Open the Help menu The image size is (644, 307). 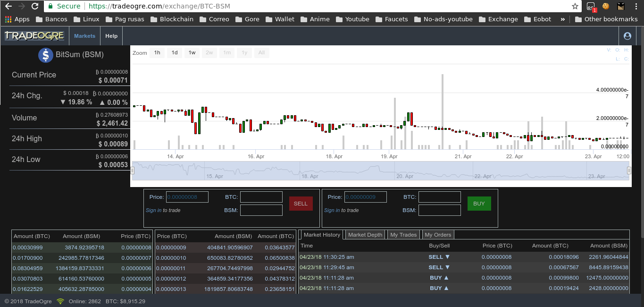click(x=111, y=36)
